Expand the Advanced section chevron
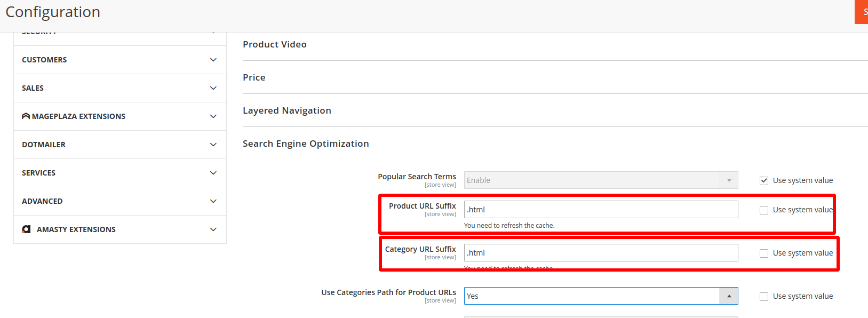868x318 pixels. (x=213, y=201)
